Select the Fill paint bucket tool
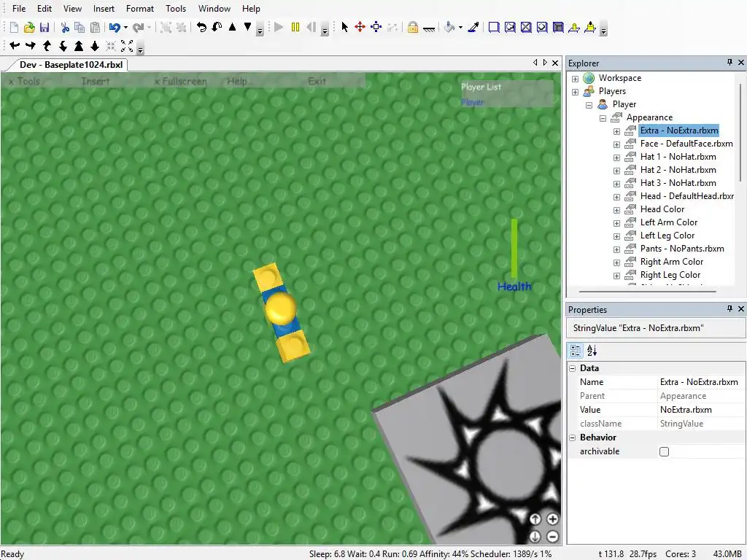 [x=449, y=27]
